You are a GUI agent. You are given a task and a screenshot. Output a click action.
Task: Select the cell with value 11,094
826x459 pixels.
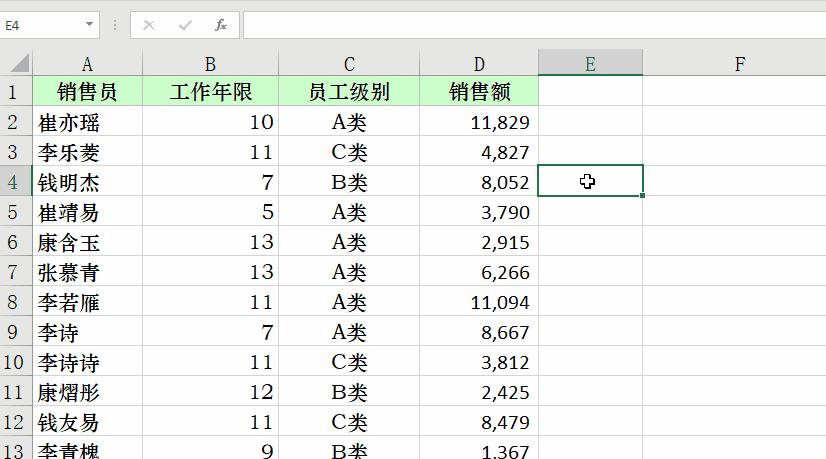(x=479, y=302)
